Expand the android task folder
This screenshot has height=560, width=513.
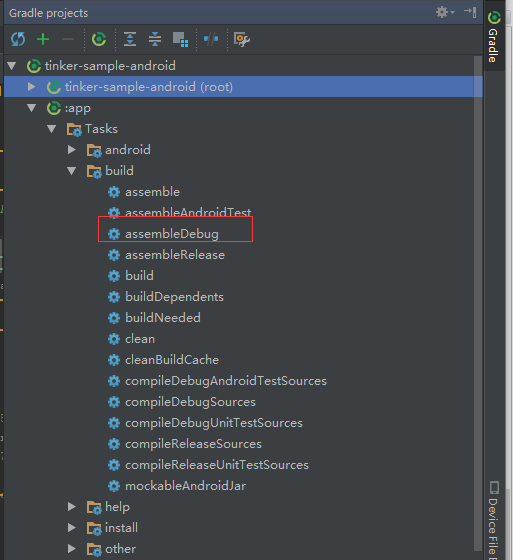pyautogui.click(x=72, y=150)
